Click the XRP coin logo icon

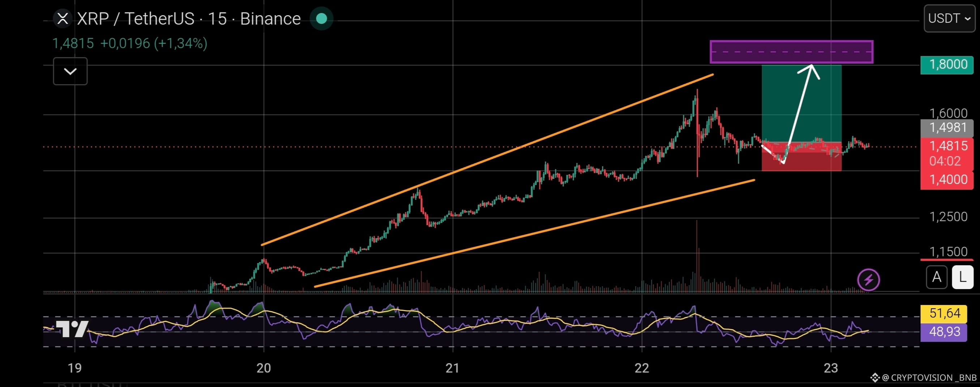pyautogui.click(x=63, y=18)
